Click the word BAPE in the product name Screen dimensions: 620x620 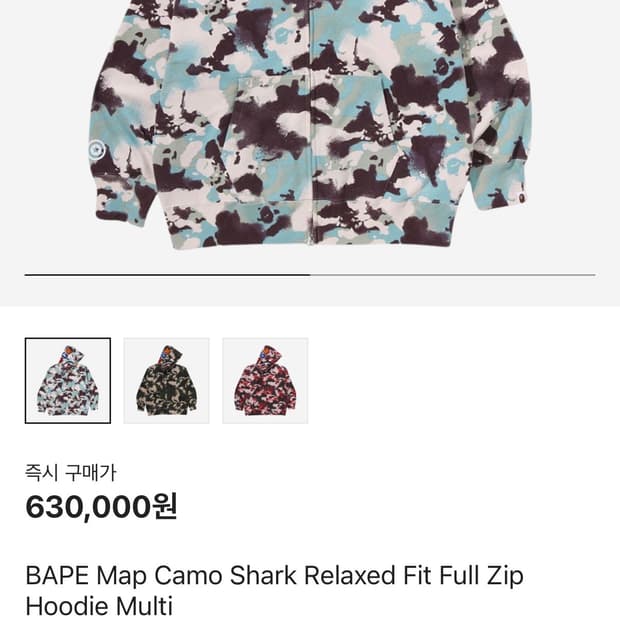[57, 575]
